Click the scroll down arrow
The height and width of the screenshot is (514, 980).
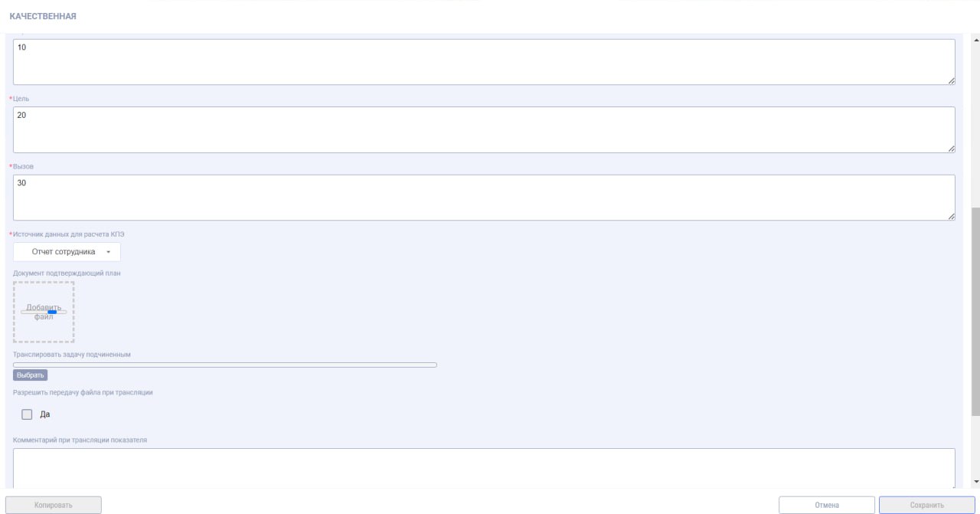(975, 482)
